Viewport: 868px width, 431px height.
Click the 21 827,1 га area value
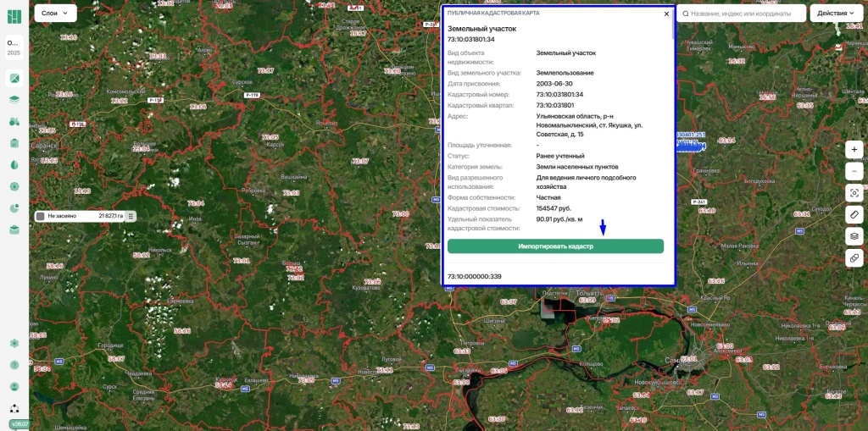(111, 216)
